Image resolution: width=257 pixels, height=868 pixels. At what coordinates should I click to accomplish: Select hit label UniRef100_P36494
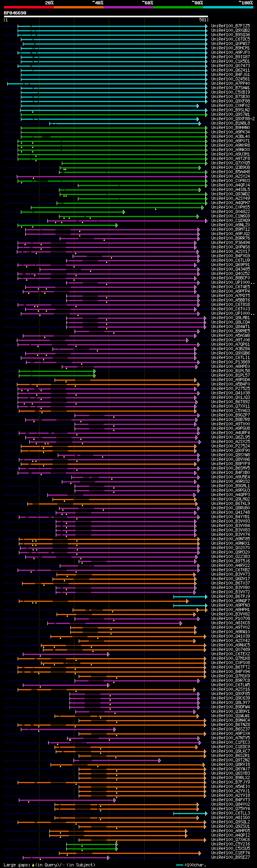pos(230,242)
